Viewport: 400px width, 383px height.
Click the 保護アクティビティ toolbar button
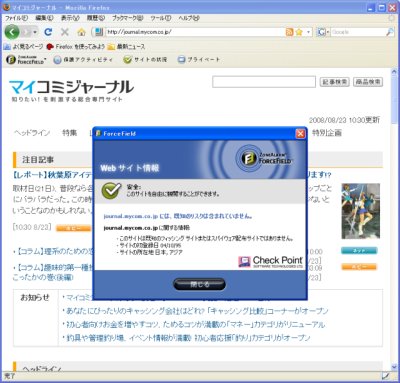tap(83, 60)
